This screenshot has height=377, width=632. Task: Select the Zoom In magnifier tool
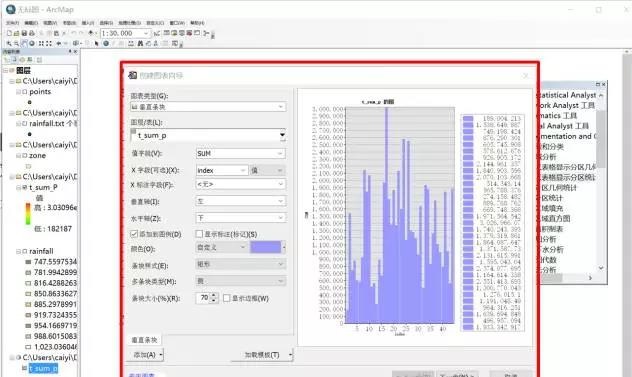9,43
